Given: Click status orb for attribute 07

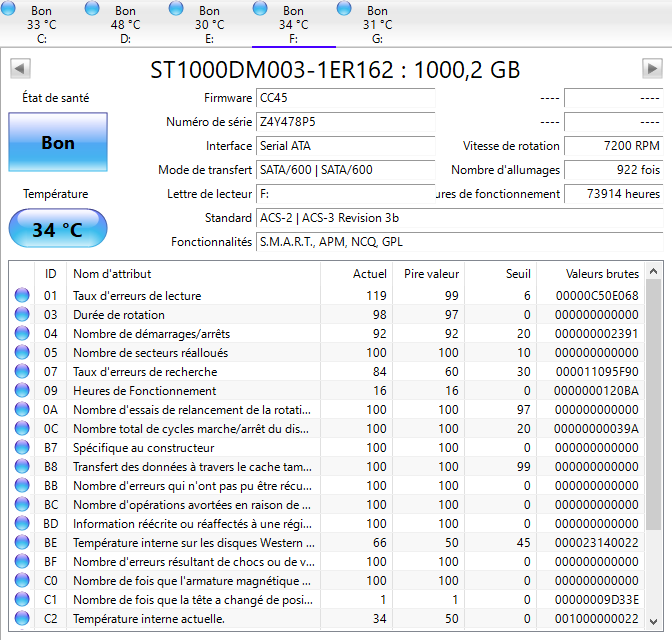Looking at the screenshot, I should tap(22, 371).
